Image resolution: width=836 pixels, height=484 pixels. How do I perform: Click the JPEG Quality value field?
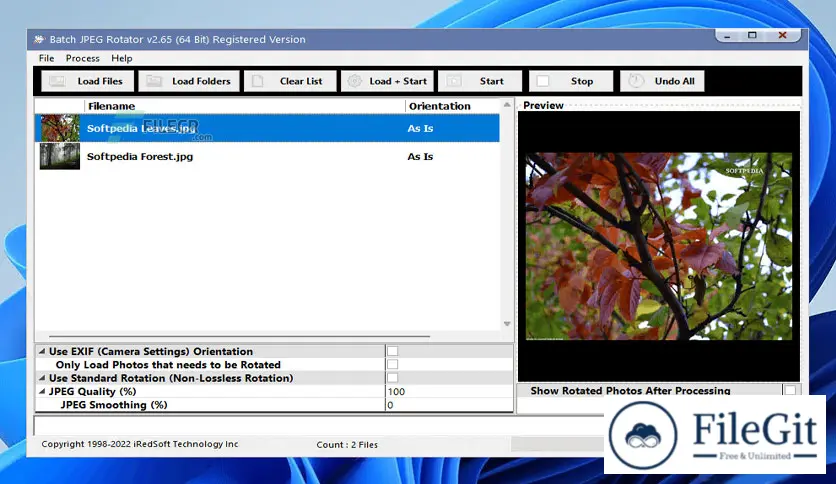coord(448,392)
